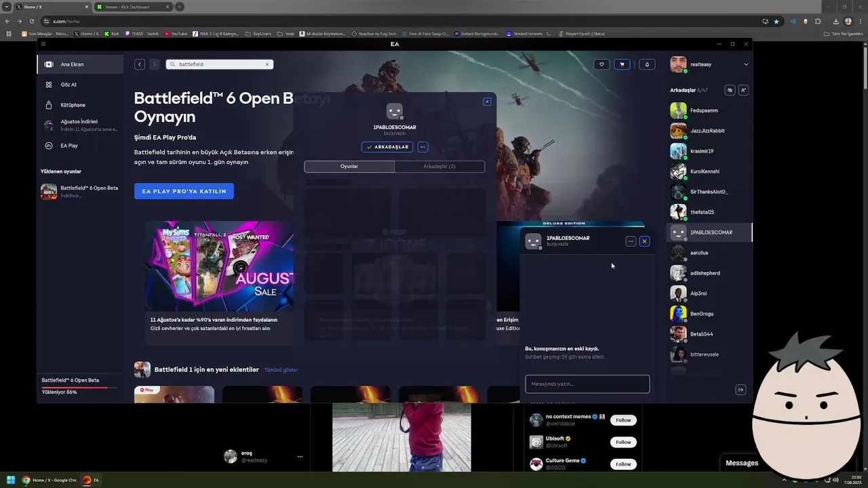The image size is (868, 488).
Task: Open the Windows Start menu
Action: 11,480
